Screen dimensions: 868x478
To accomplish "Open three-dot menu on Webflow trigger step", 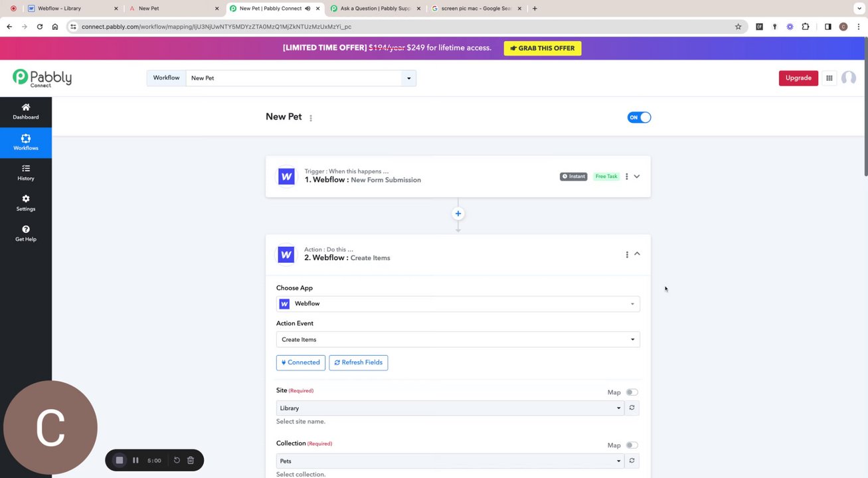I will [626, 177].
